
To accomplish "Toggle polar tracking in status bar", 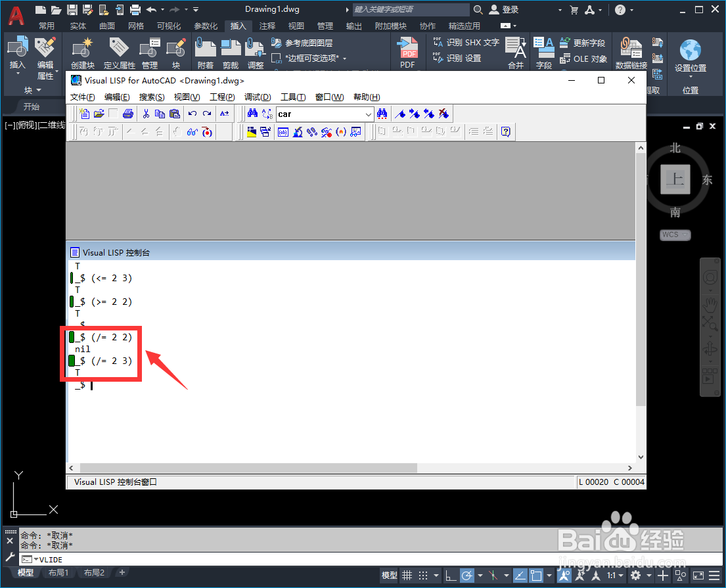I will [x=467, y=576].
